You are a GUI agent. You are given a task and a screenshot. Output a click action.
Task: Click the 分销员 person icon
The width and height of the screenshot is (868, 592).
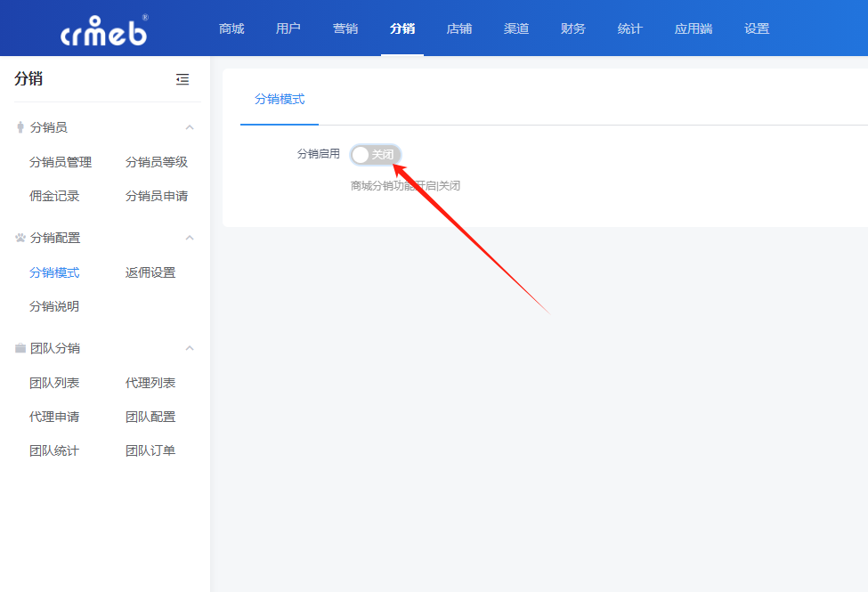coord(20,127)
